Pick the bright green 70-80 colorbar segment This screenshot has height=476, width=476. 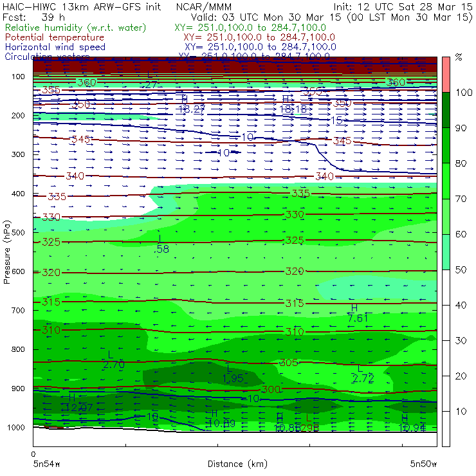pyautogui.click(x=446, y=181)
